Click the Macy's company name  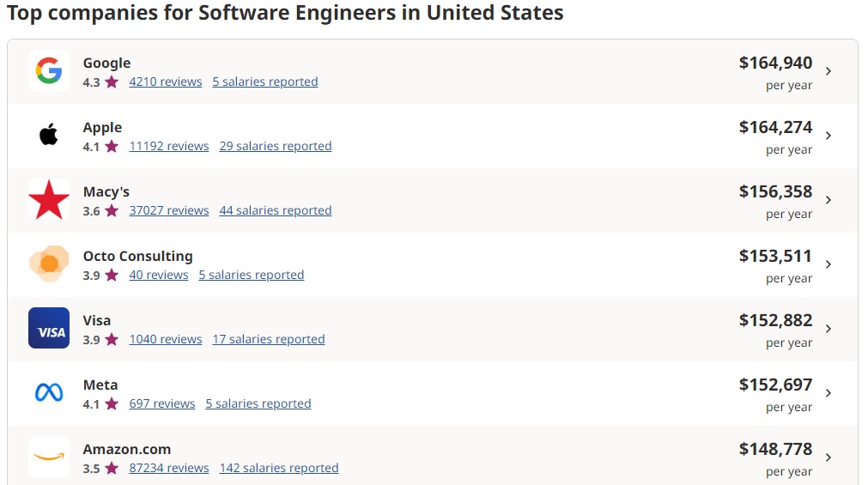(106, 191)
